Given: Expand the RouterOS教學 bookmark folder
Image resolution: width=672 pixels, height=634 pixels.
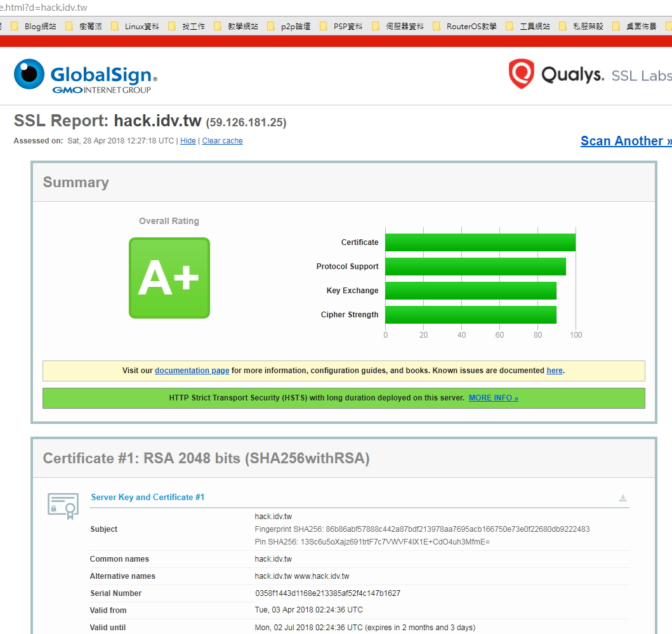Looking at the screenshot, I should [465, 26].
